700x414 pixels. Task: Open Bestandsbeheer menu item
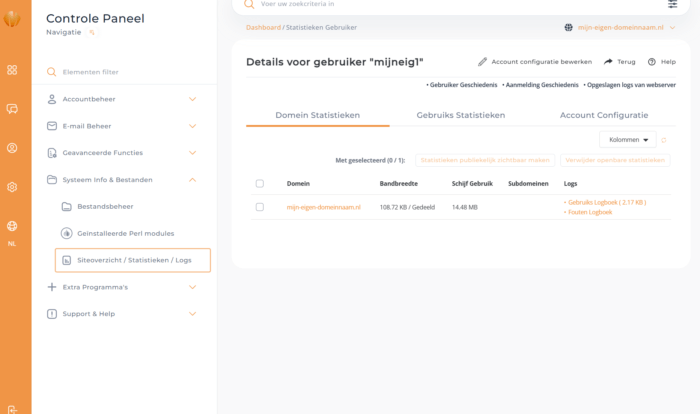[x=105, y=206]
